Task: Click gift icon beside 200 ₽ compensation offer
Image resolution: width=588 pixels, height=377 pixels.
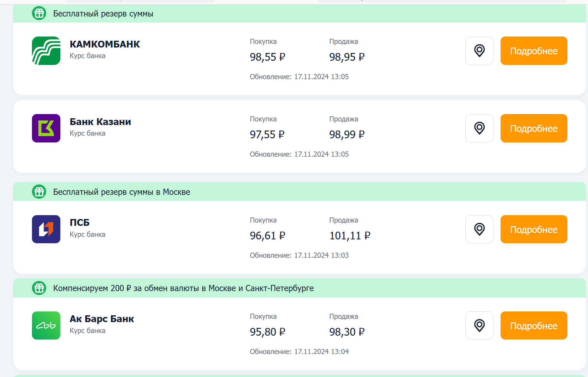Action: click(39, 288)
